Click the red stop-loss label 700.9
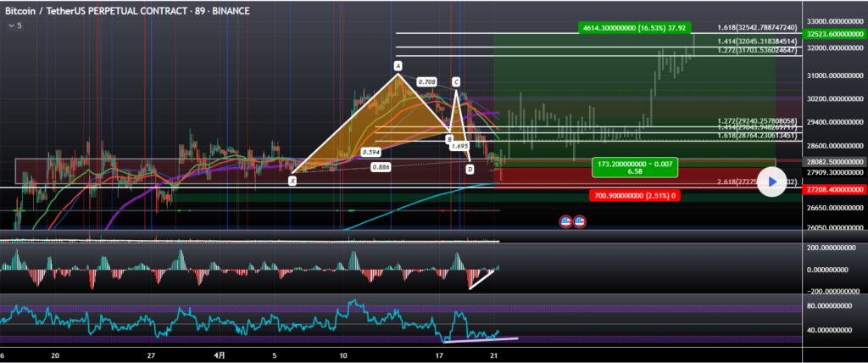This screenshot has height=363, width=868. click(x=634, y=196)
